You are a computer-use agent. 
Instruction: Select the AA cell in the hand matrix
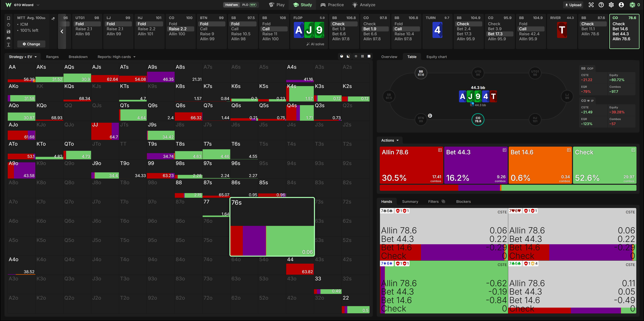tap(21, 73)
